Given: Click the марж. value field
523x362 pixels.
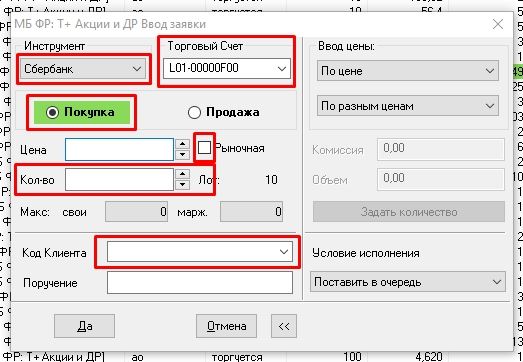Looking at the screenshot, I should [x=251, y=212].
